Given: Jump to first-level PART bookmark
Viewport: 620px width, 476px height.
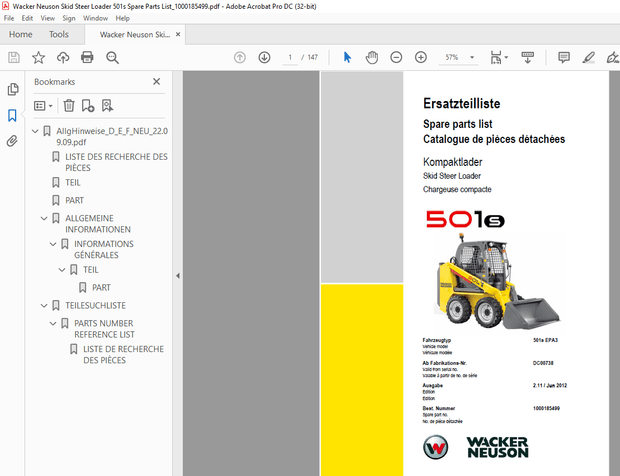Looking at the screenshot, I should point(74,200).
